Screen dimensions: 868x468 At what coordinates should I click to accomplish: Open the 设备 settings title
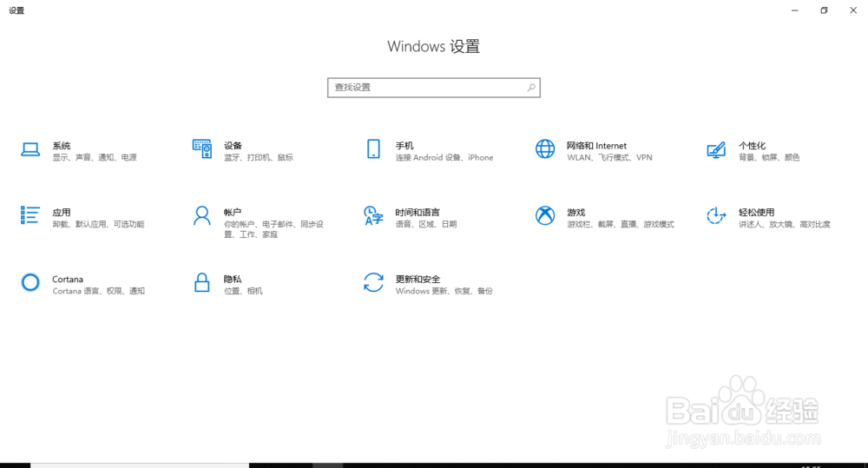[233, 146]
